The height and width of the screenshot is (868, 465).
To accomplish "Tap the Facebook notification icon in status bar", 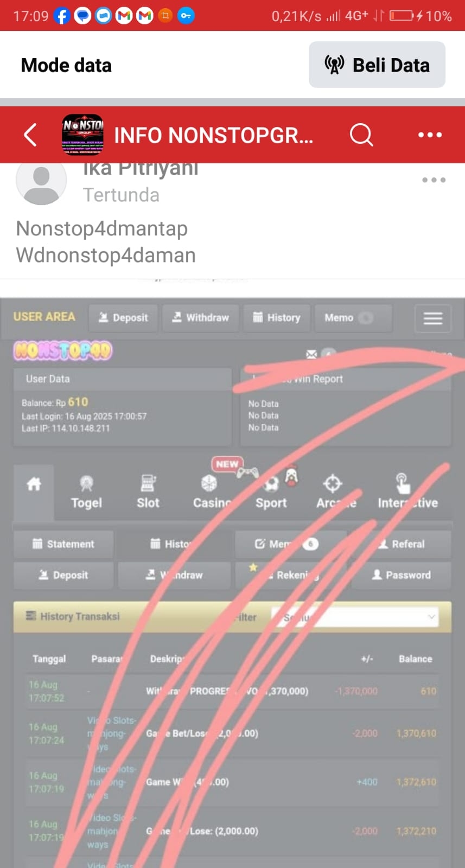I will (62, 16).
